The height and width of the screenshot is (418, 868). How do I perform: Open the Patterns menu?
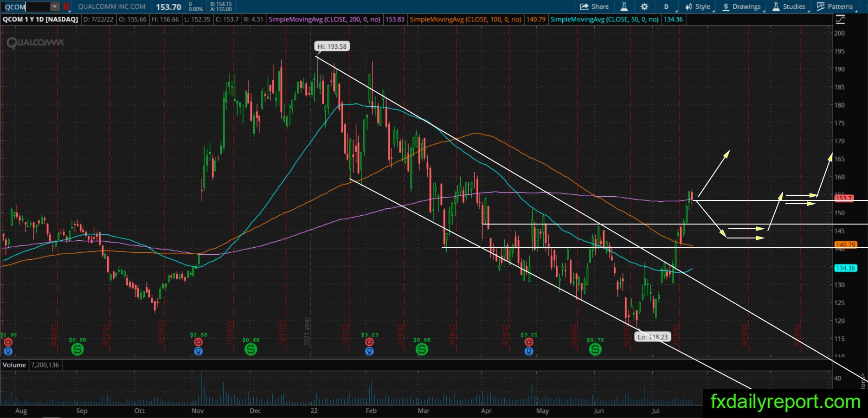pyautogui.click(x=835, y=6)
